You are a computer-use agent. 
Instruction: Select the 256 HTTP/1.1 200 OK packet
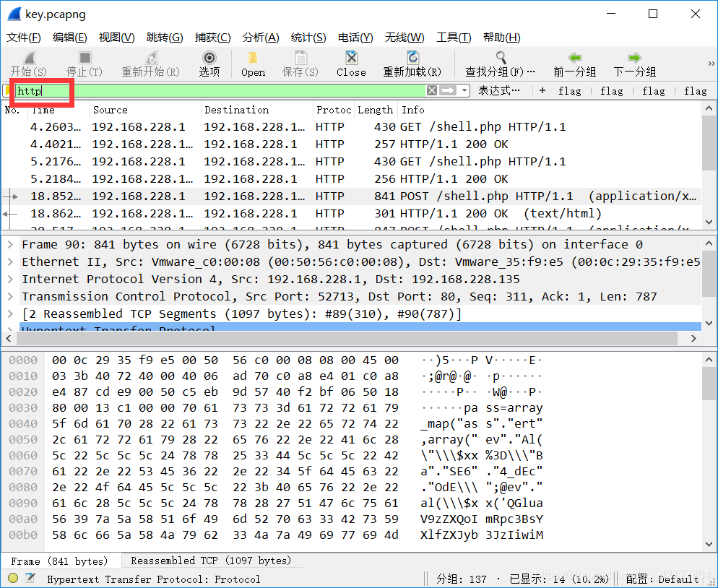click(x=351, y=179)
